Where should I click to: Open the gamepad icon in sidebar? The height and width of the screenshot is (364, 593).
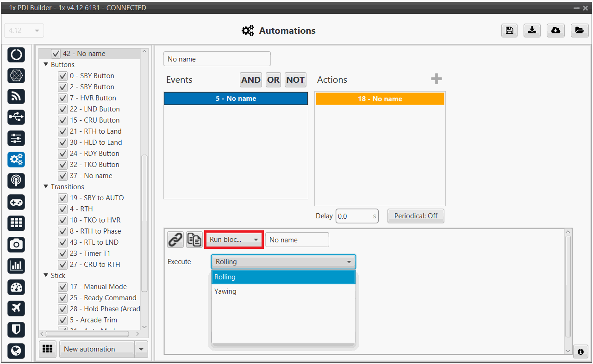[x=16, y=202]
